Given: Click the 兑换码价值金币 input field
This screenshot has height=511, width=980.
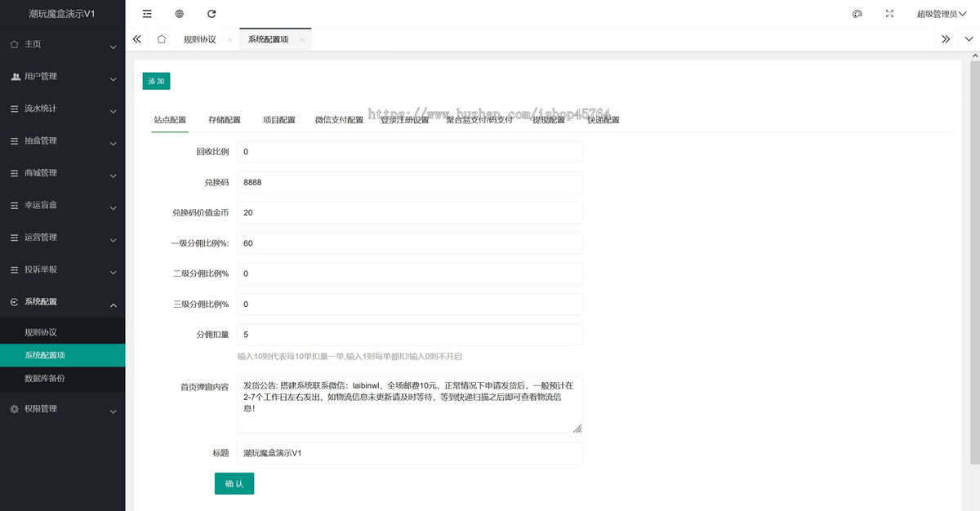Looking at the screenshot, I should [410, 213].
